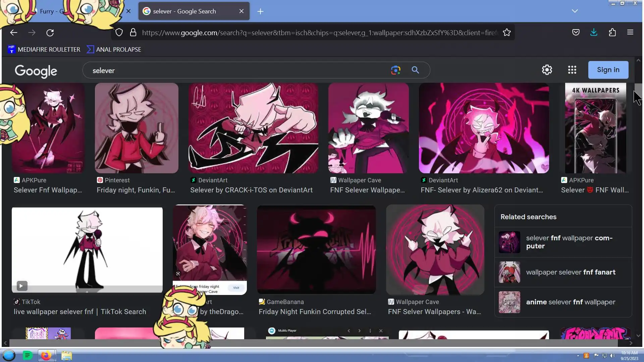Screen dimensions: 644x362
Task: Click the tracking protection shield icon
Action: (119, 33)
